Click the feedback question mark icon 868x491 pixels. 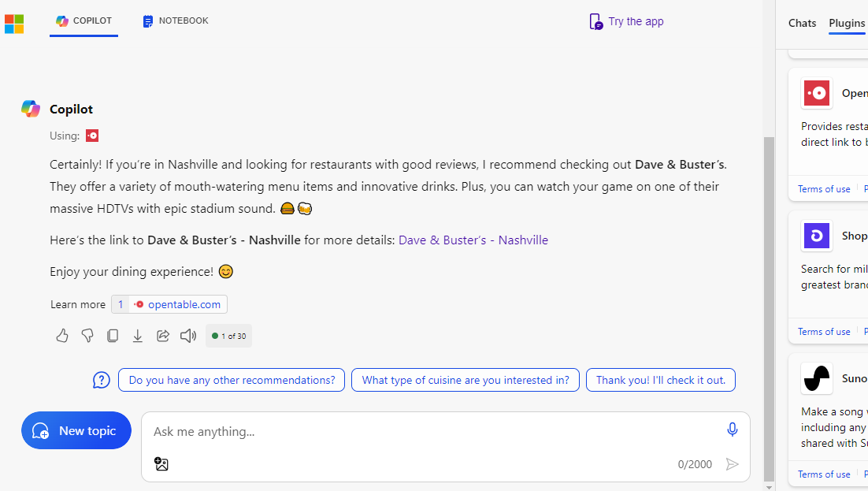(101, 379)
